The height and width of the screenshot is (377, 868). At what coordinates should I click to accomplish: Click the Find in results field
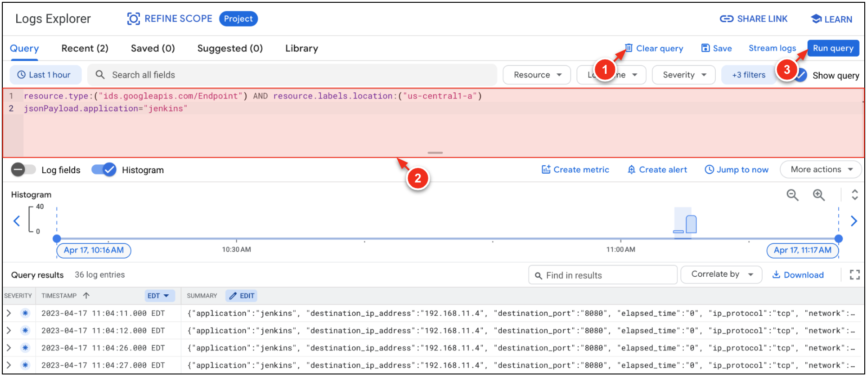(x=602, y=275)
